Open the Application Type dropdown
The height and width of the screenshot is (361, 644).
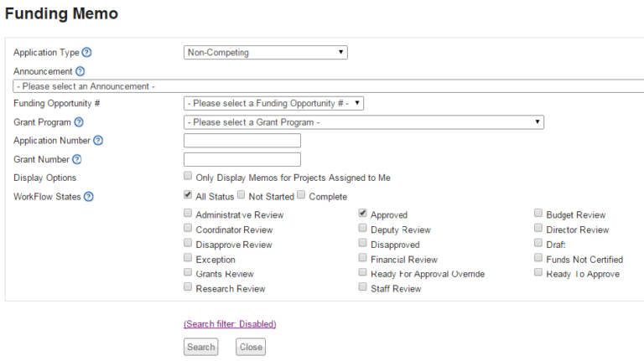(265, 53)
